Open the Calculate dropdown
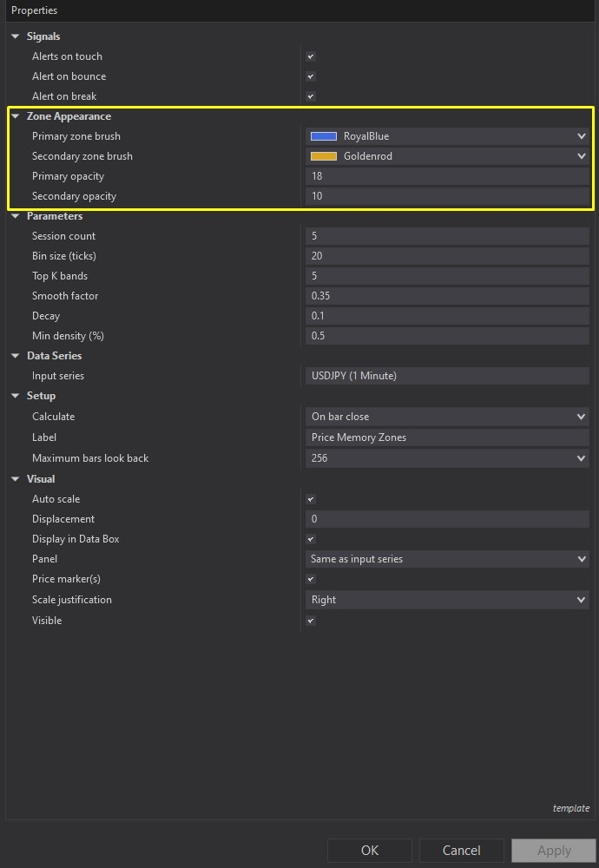 pos(581,417)
